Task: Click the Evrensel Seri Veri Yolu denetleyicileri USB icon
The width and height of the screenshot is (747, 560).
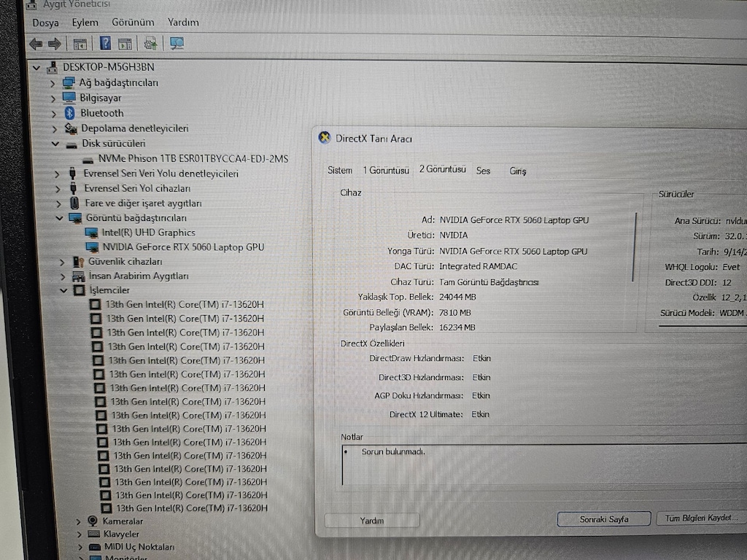Action: click(x=72, y=174)
